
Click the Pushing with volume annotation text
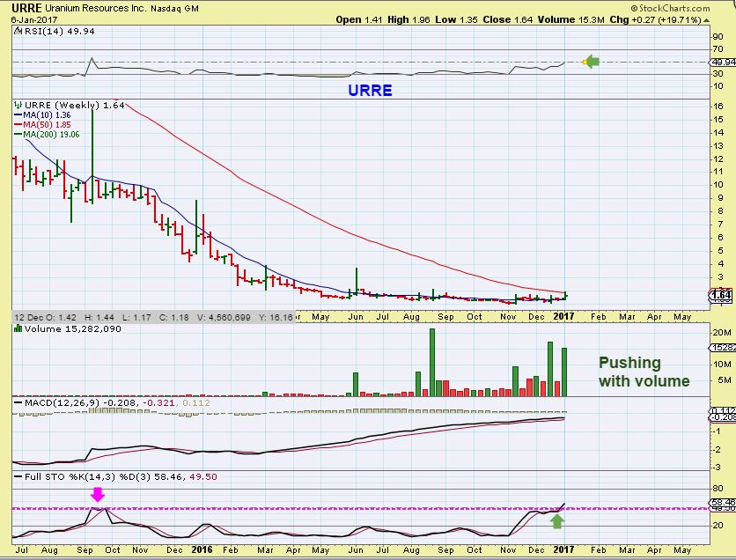[x=644, y=372]
